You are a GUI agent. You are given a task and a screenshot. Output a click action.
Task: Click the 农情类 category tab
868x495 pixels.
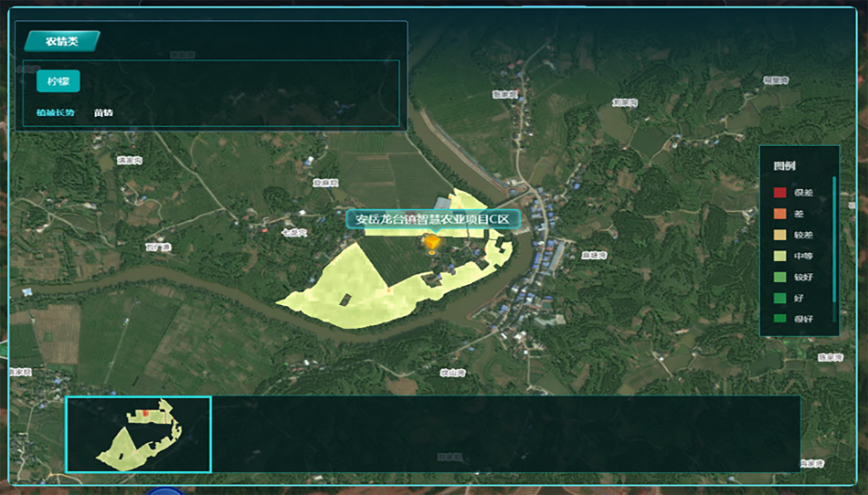[61, 41]
